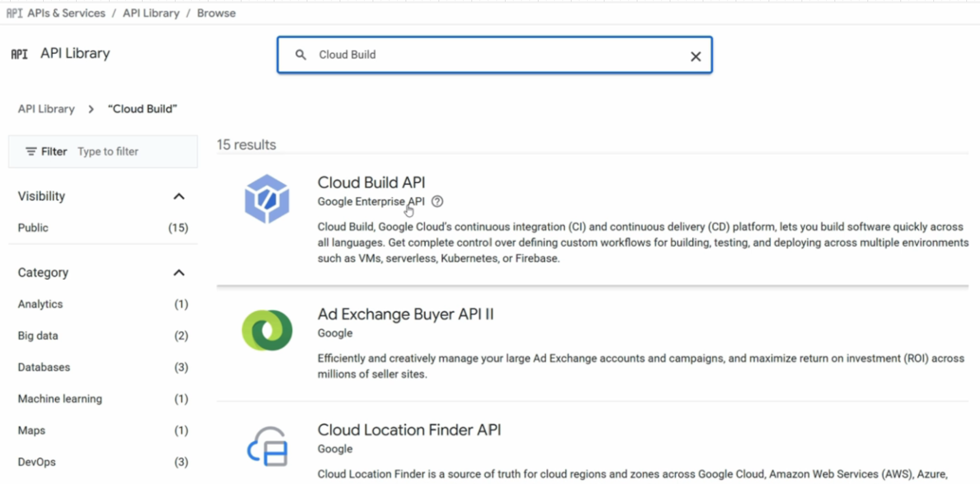Click the Big data count (2)
Screen dimensions: 980x484
click(181, 336)
